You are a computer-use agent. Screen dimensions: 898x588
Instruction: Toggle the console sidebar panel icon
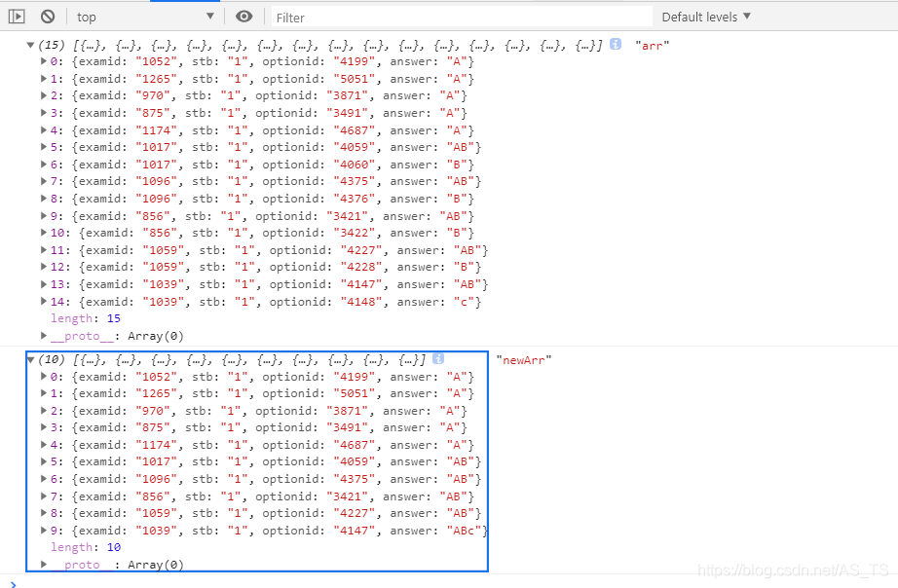17,17
